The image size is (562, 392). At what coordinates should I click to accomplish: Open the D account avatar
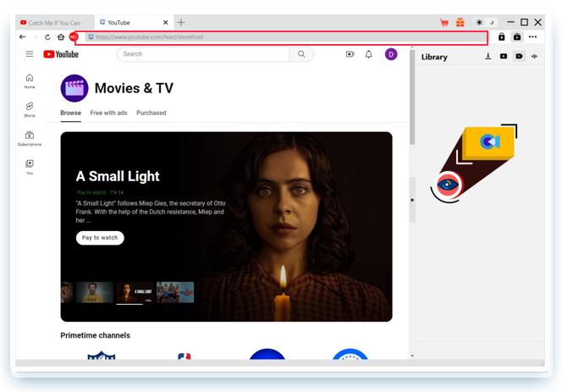(391, 54)
